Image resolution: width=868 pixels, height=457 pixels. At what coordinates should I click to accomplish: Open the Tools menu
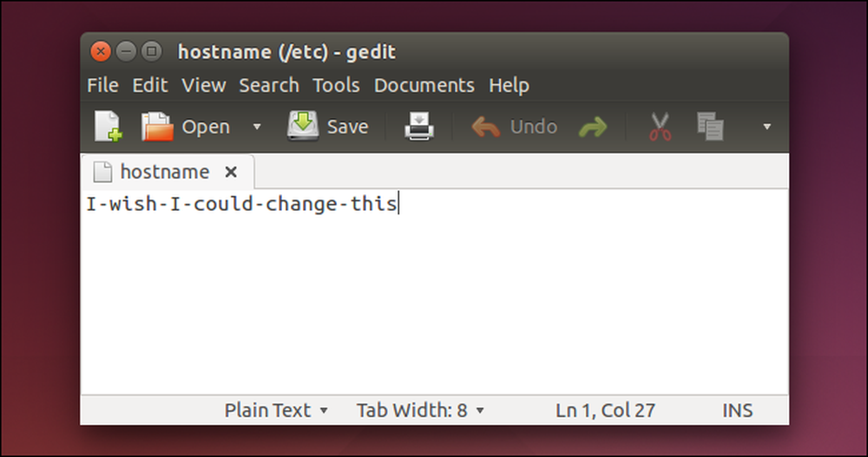tap(336, 85)
